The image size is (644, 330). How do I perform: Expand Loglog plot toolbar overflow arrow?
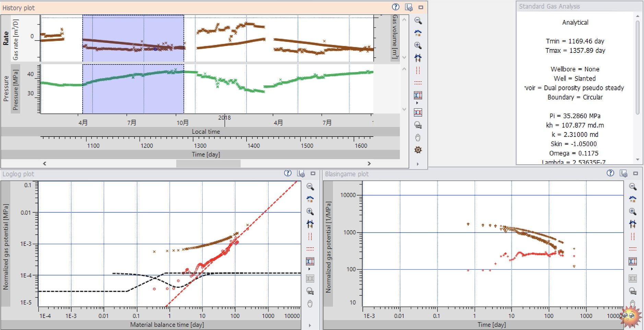pos(310,325)
